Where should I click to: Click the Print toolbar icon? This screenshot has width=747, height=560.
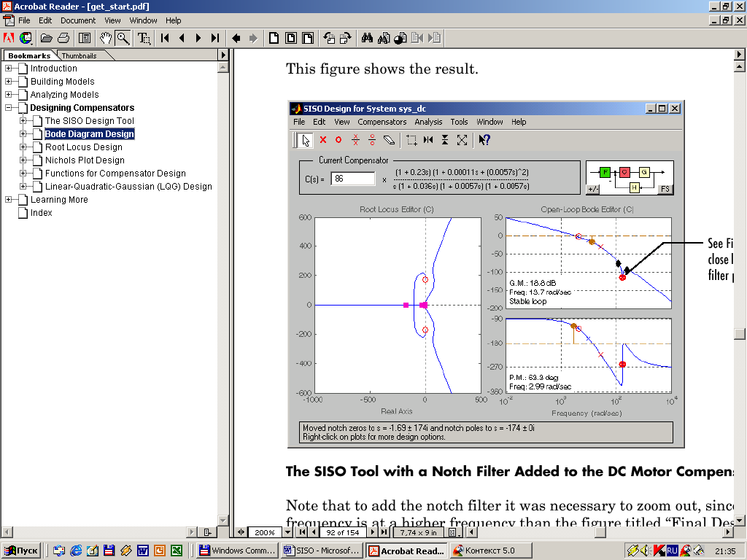coord(63,38)
